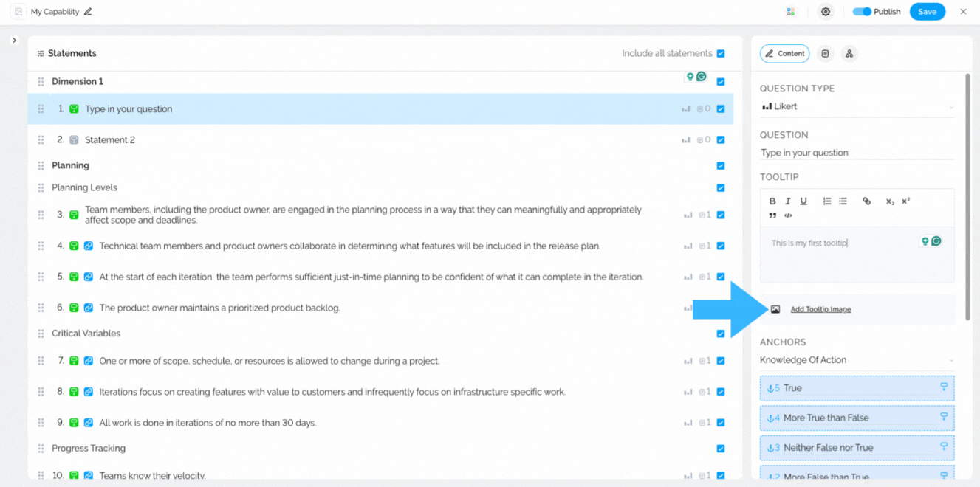Expand the left sidebar with the chevron arrow
Image resolution: width=980 pixels, height=487 pixels.
click(14, 41)
